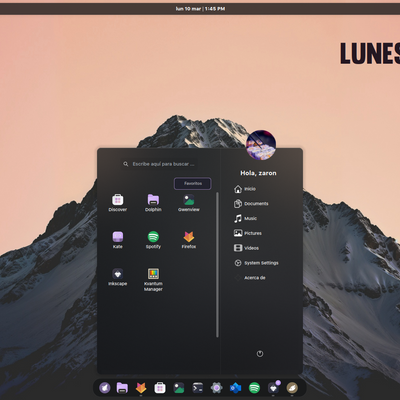Click the date and time in top panel

tap(200, 9)
